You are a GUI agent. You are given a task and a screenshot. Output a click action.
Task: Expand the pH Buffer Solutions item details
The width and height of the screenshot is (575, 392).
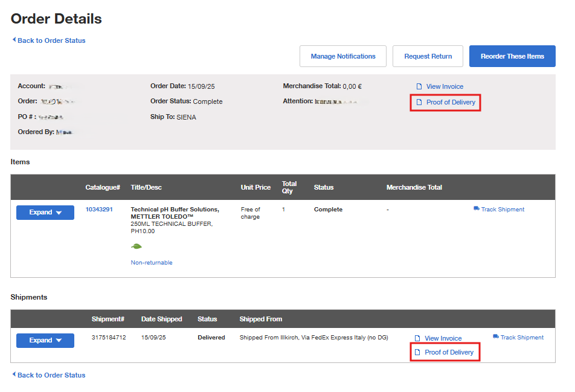click(x=45, y=212)
